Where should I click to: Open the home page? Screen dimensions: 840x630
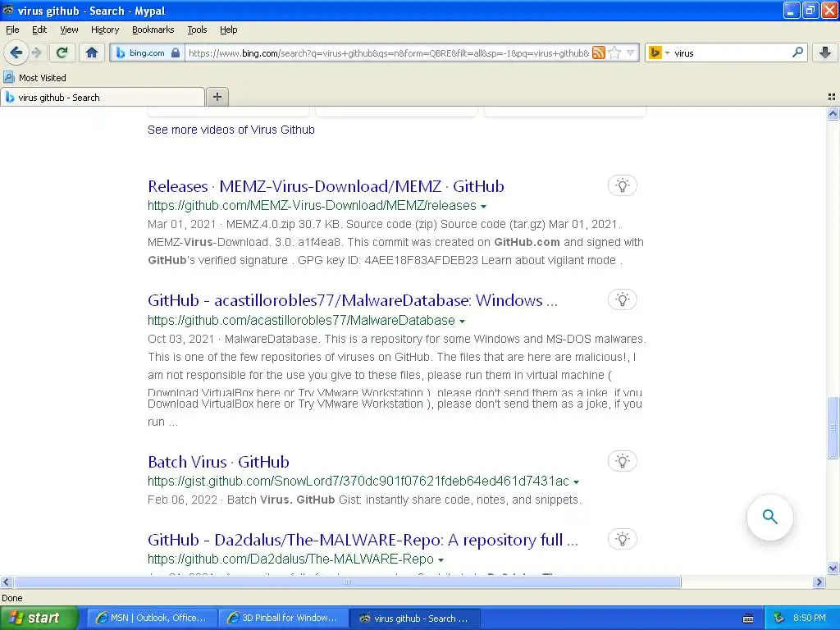[x=92, y=52]
